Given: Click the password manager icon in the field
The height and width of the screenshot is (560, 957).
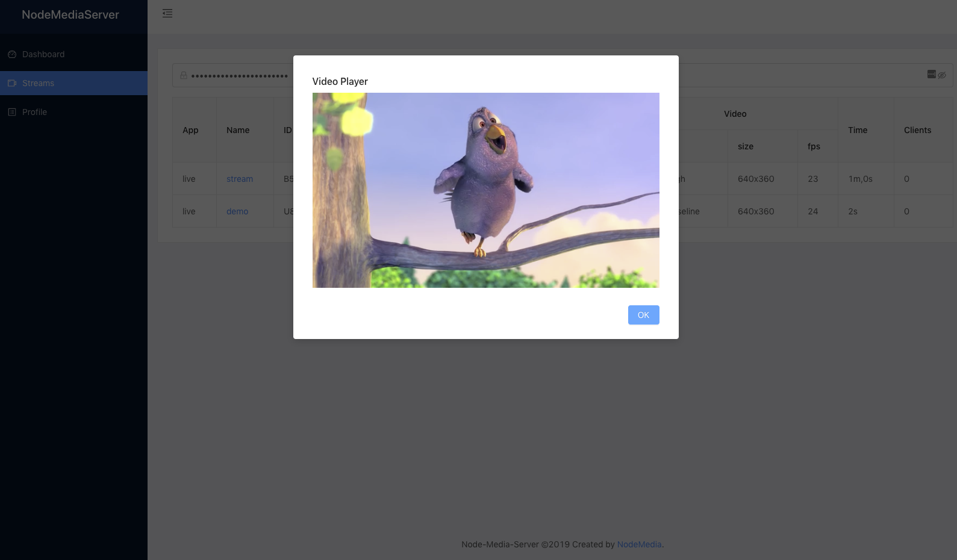Looking at the screenshot, I should [932, 74].
